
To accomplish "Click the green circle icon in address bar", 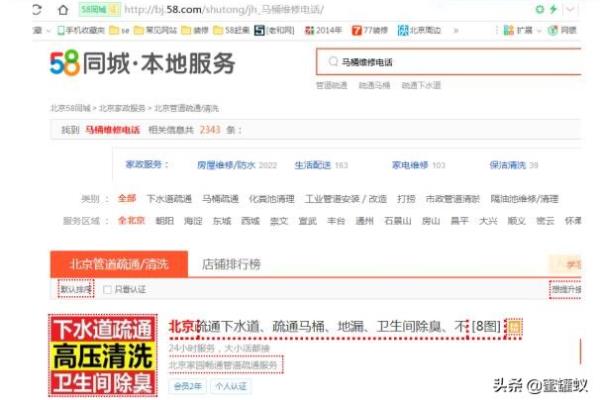I will 540,9.
